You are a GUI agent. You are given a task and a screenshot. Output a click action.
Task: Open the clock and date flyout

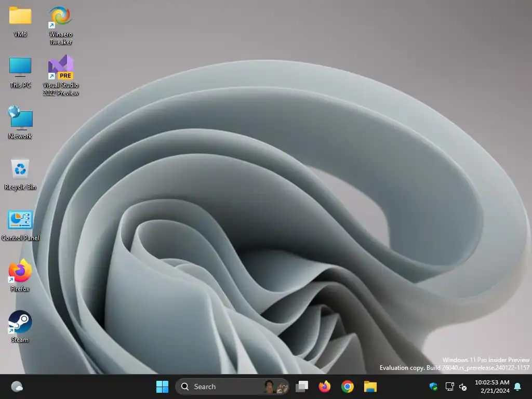coord(492,387)
